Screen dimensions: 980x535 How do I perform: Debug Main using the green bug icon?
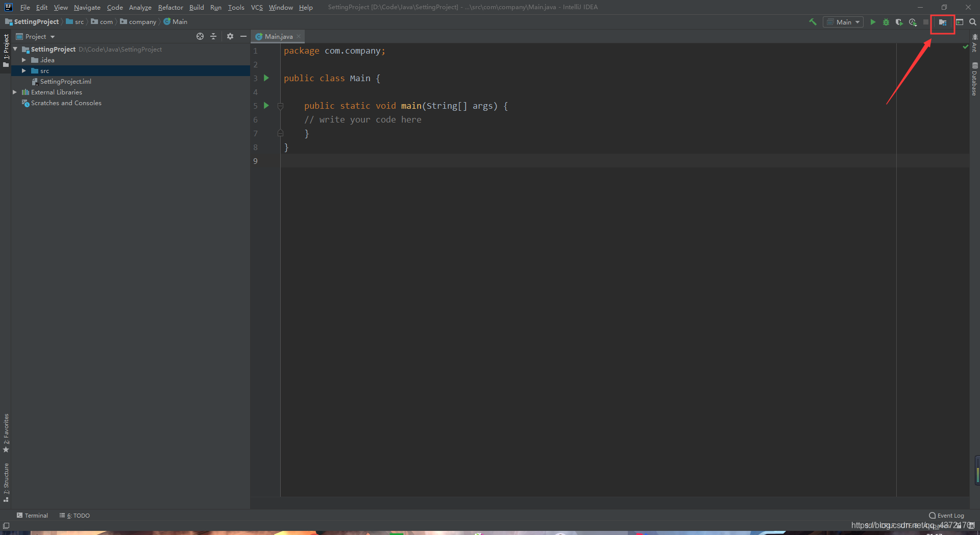886,22
